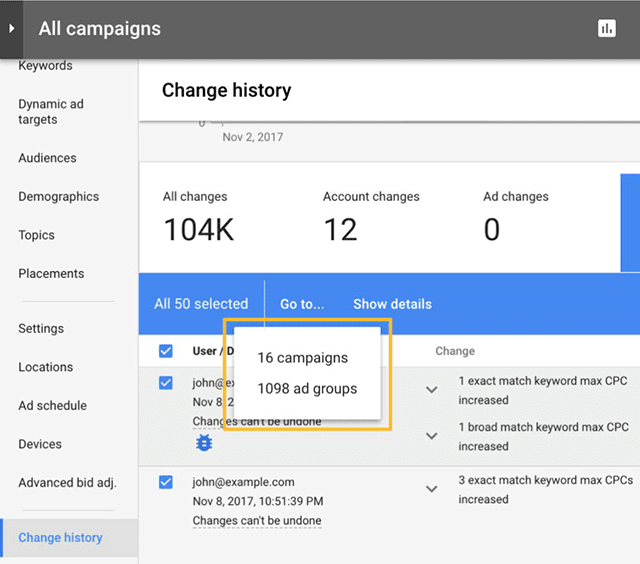Choose 16 campaigns from the Go to menu
The height and width of the screenshot is (564, 640).
point(302,358)
